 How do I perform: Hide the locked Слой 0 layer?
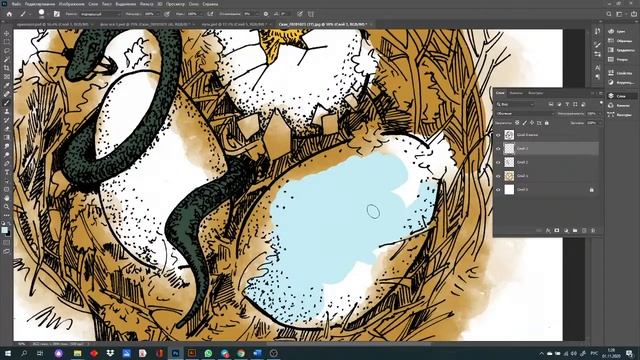[498, 190]
